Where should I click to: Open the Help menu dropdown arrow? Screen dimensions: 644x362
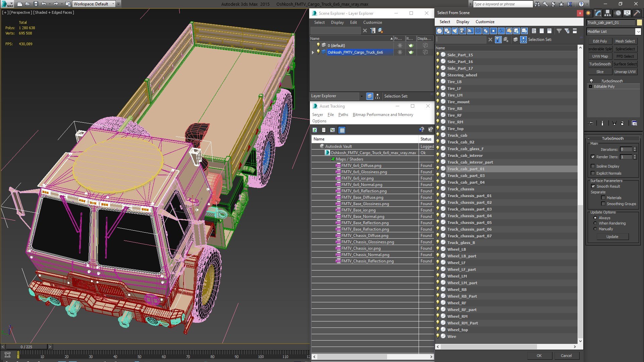pos(587,4)
